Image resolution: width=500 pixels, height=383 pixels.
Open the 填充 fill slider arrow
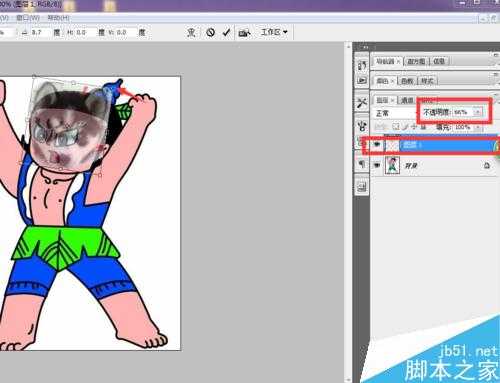coord(478,127)
